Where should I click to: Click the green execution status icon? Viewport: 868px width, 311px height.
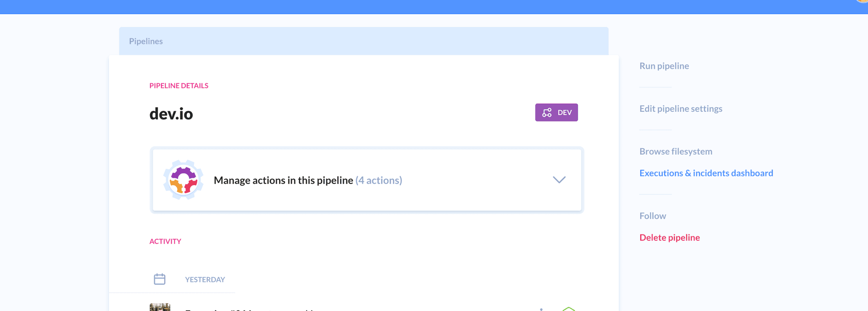click(568, 309)
